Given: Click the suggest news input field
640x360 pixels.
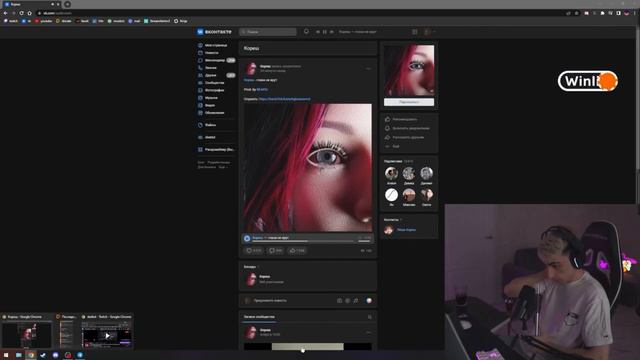Looking at the screenshot, I should click(x=290, y=300).
